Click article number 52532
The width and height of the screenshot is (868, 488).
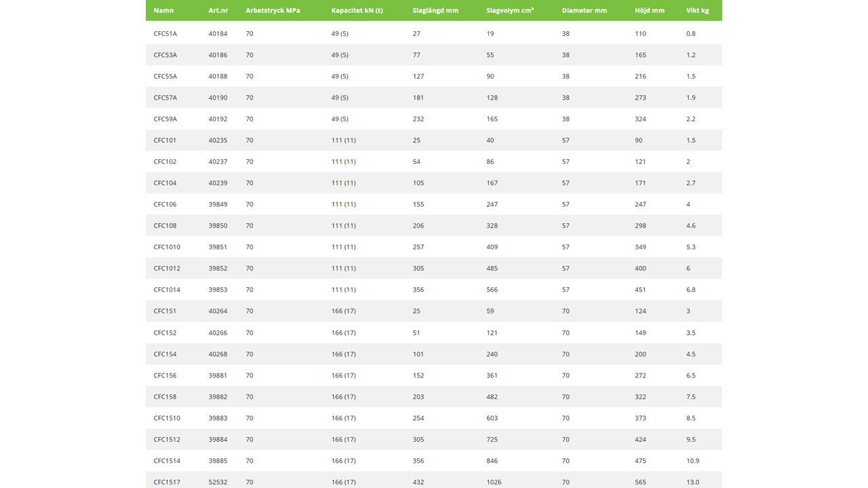click(x=218, y=482)
